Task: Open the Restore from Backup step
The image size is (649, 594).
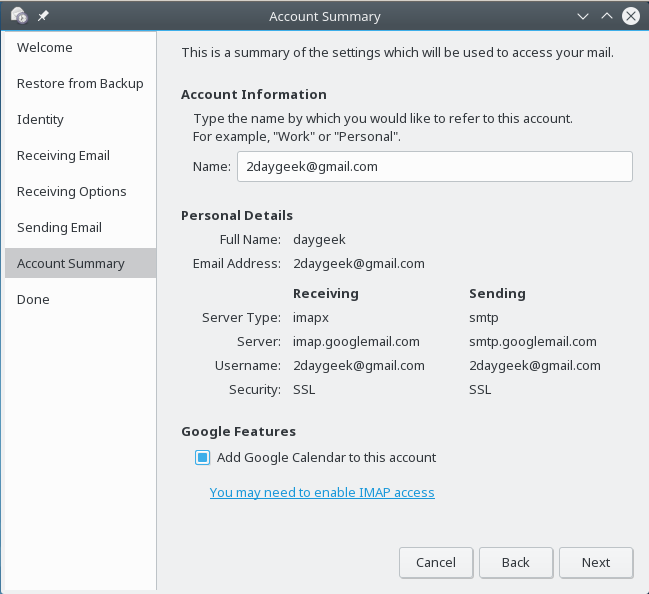Action: tap(80, 84)
